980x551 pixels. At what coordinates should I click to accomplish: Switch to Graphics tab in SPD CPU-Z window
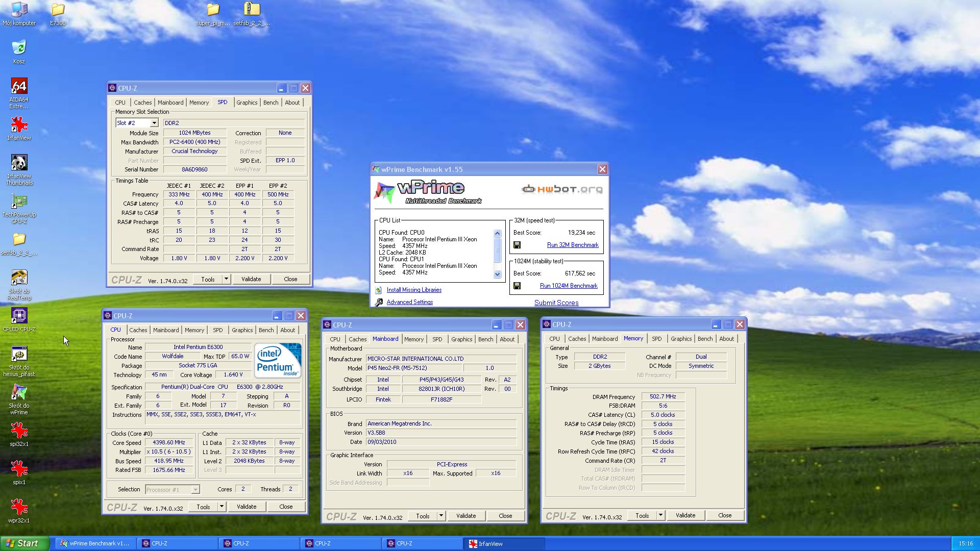pyautogui.click(x=247, y=103)
